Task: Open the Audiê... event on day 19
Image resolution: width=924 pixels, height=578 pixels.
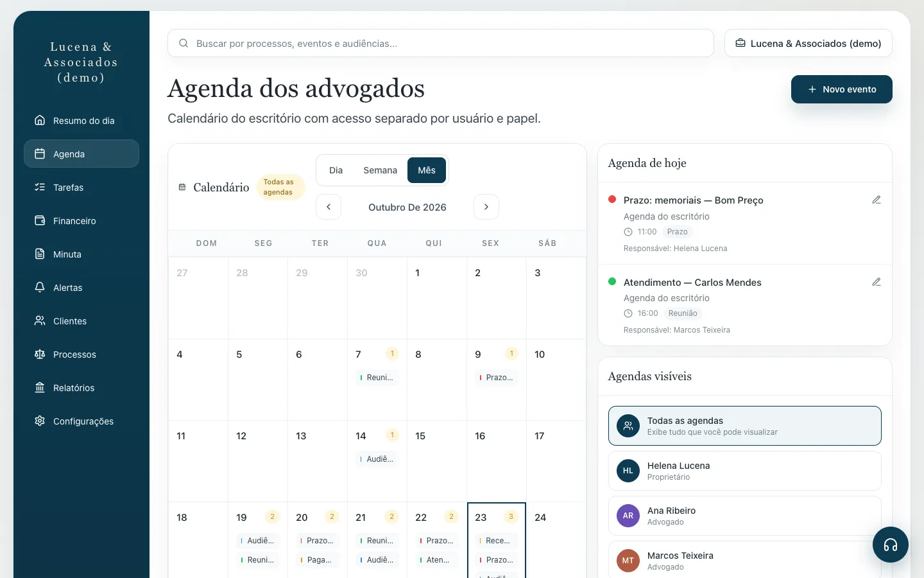Action: click(258, 541)
